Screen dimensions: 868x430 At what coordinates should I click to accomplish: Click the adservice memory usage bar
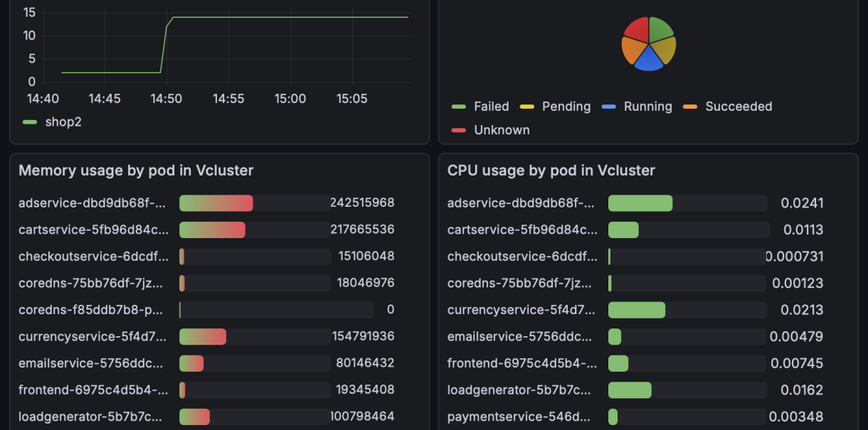(x=216, y=203)
